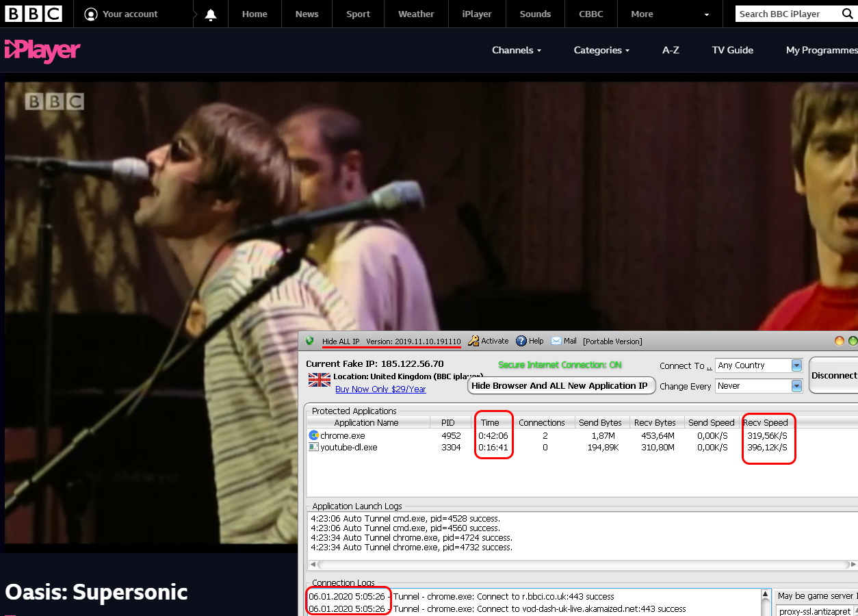Viewport: 858px width, 616px height.
Task: Click the Connection Logs vertical scrollbar
Action: 766,603
